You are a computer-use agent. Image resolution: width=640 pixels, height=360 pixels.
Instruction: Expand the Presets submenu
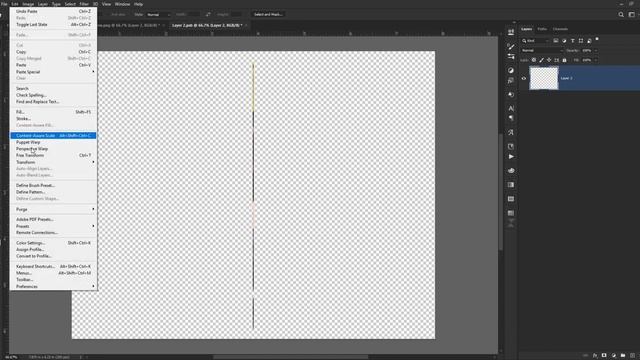point(53,226)
